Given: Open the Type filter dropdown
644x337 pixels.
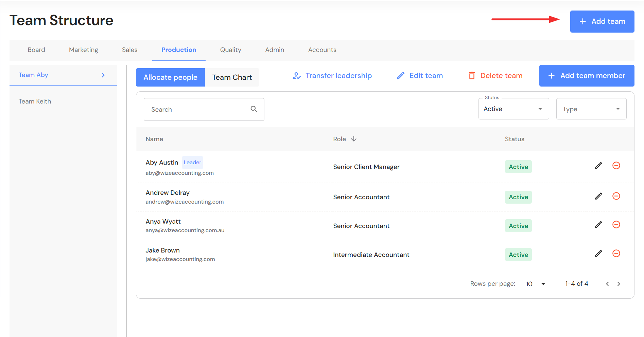Looking at the screenshot, I should 591,109.
